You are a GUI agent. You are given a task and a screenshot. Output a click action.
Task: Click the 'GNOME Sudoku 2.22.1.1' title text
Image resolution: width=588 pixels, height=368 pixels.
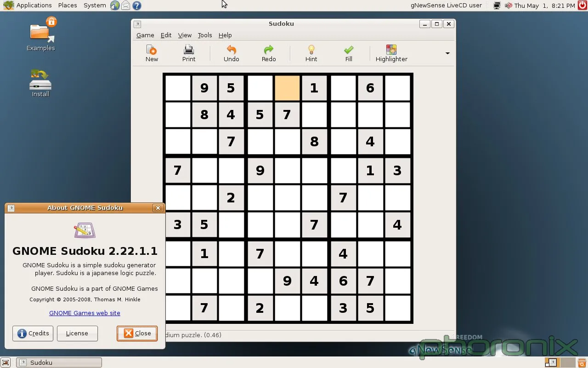pyautogui.click(x=85, y=251)
